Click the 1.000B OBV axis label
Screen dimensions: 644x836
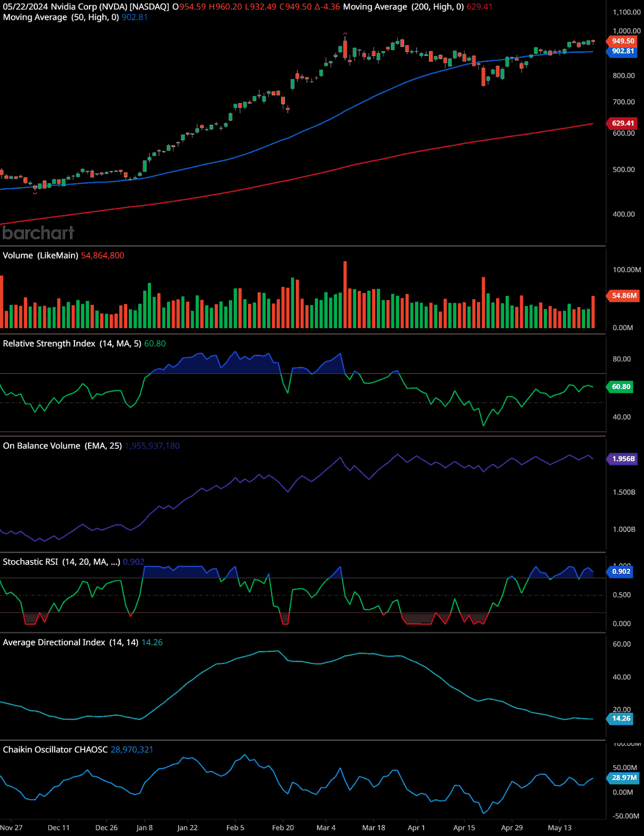(624, 529)
